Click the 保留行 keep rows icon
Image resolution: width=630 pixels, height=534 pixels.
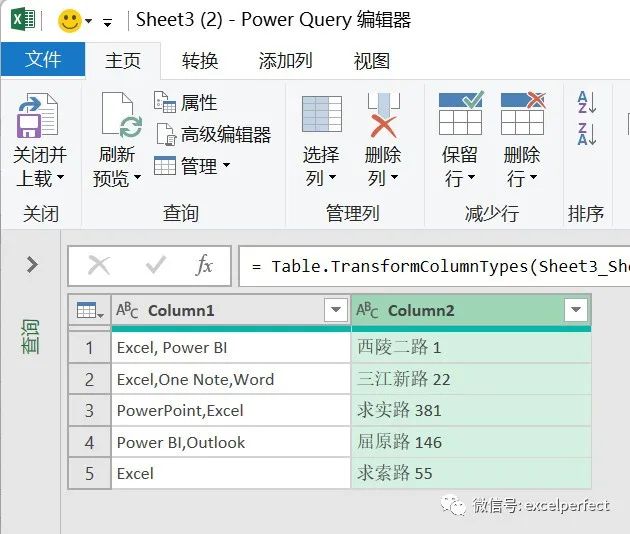[x=460, y=114]
